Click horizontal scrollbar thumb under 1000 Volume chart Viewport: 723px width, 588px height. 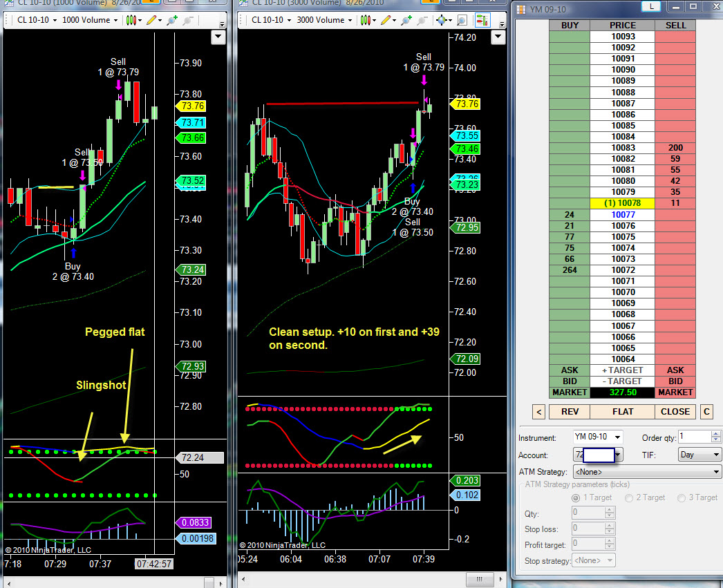pos(209,582)
